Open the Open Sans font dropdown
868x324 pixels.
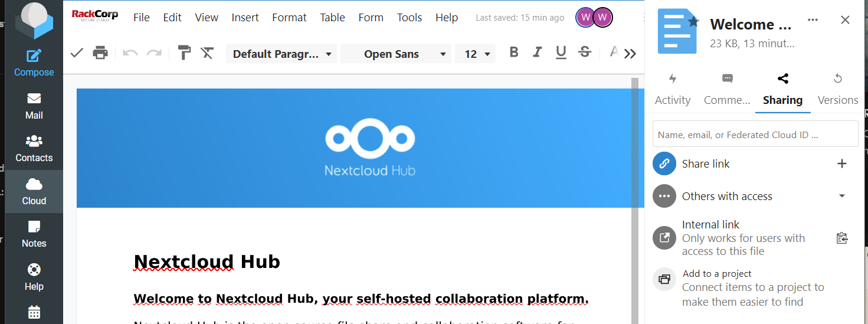(x=396, y=54)
